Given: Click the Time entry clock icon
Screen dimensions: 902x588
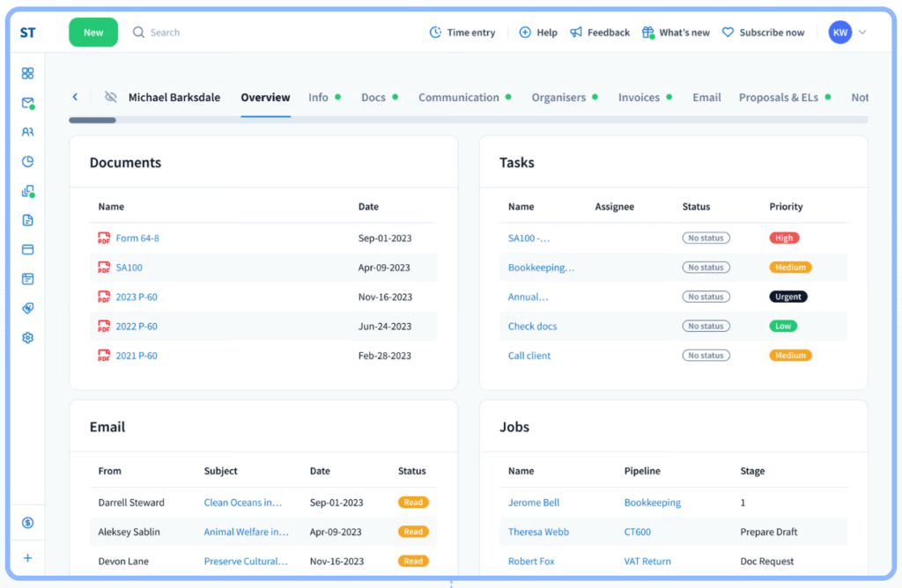Looking at the screenshot, I should click(x=435, y=33).
